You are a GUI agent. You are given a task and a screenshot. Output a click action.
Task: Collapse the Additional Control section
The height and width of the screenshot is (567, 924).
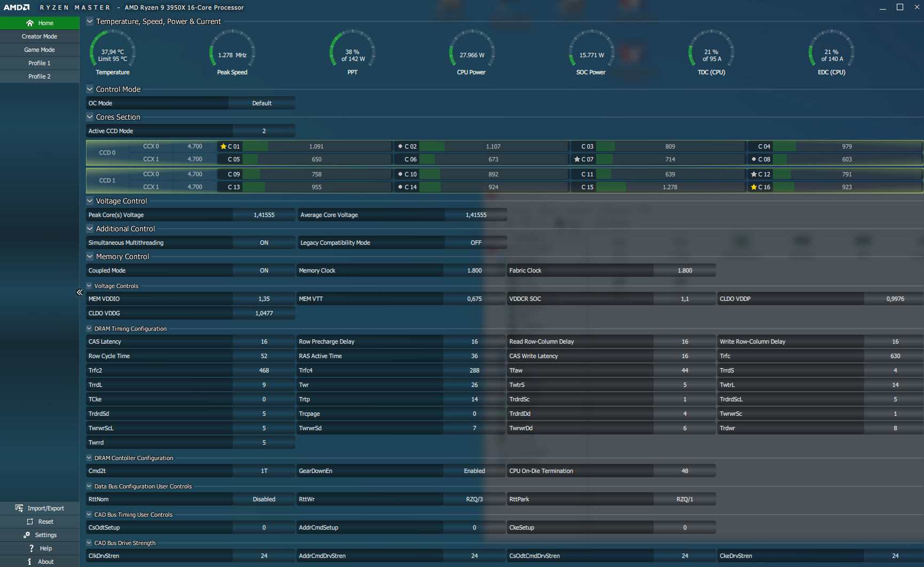click(x=90, y=229)
